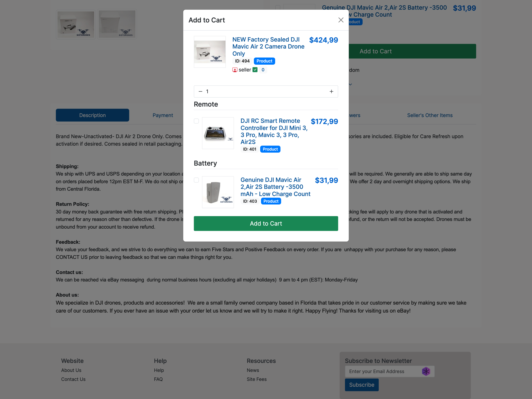Switch to the Description tab
Viewport: 532px width, 399px height.
(92, 115)
